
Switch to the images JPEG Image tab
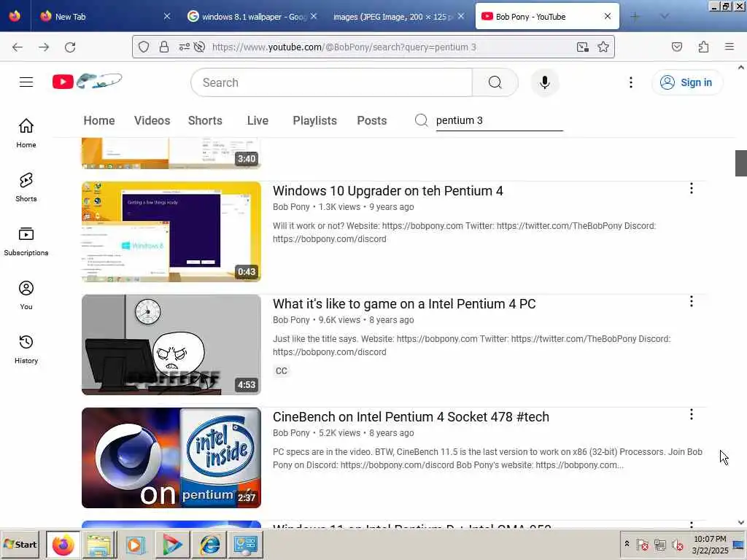(398, 16)
